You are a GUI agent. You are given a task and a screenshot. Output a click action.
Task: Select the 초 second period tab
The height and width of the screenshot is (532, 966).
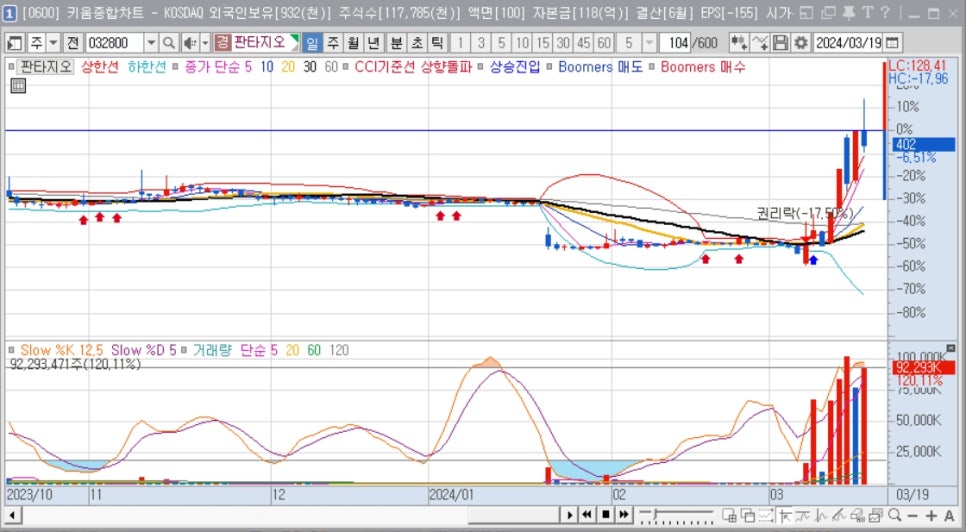[417, 42]
